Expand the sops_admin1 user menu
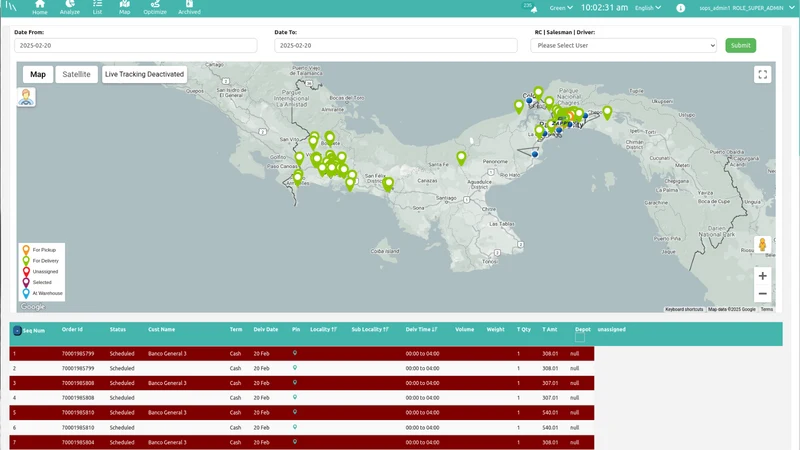 (x=747, y=8)
